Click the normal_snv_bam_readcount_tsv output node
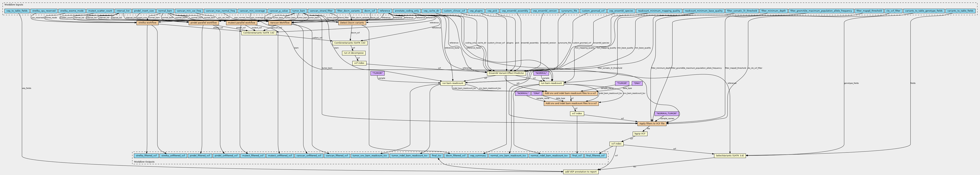 click(508, 156)
